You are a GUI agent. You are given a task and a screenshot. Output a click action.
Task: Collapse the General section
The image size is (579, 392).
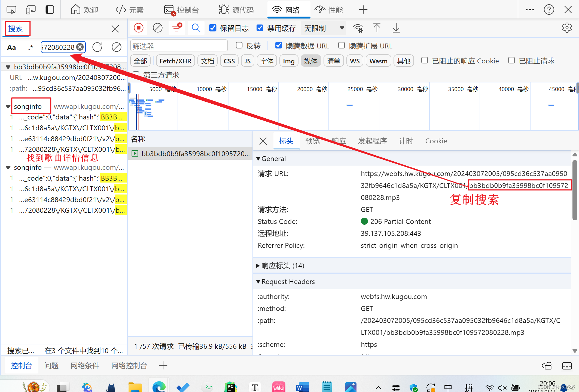pyautogui.click(x=258, y=159)
